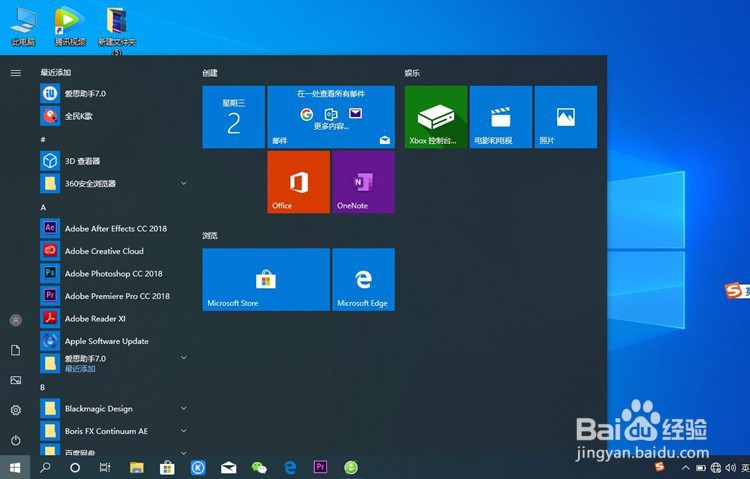Image resolution: width=750 pixels, height=479 pixels.
Task: Open taskbar search magnifier
Action: [x=45, y=468]
